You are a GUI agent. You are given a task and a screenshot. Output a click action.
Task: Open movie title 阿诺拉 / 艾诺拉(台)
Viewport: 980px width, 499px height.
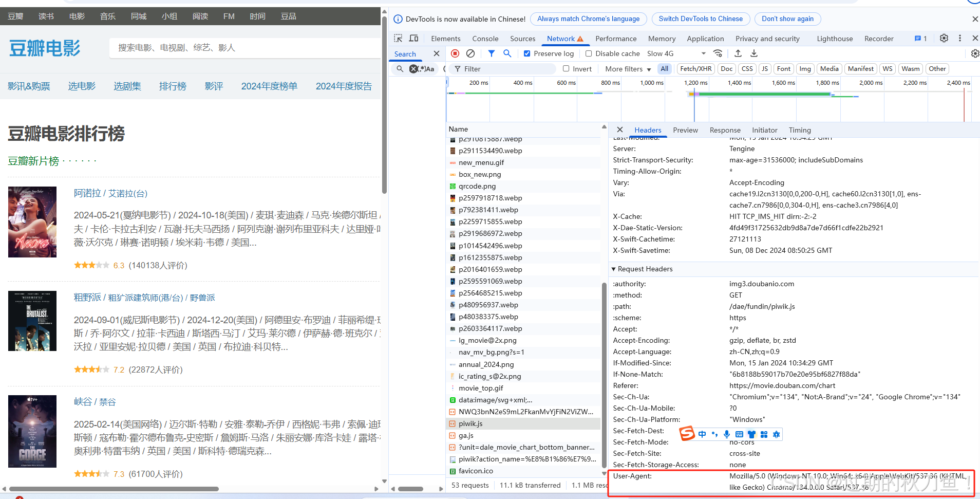coord(110,193)
